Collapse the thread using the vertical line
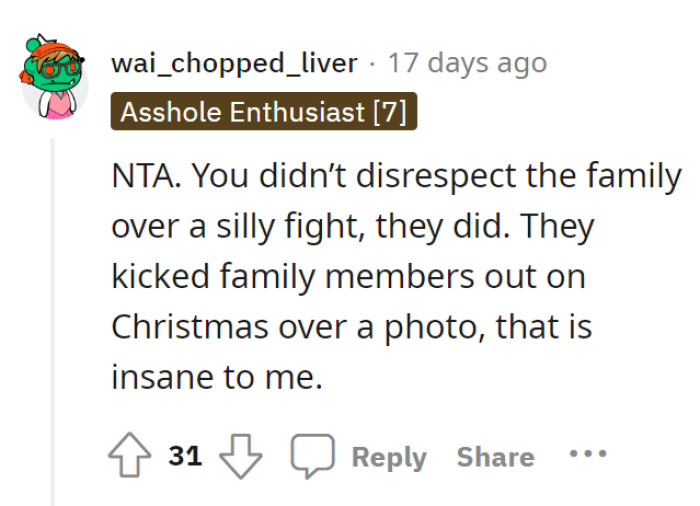This screenshot has height=506, width=700. 53,320
